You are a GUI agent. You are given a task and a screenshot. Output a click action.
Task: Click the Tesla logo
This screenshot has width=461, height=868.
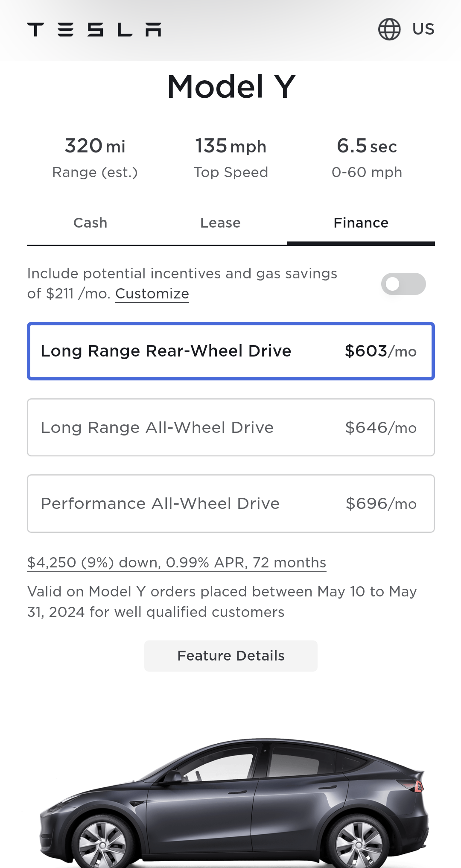[94, 29]
